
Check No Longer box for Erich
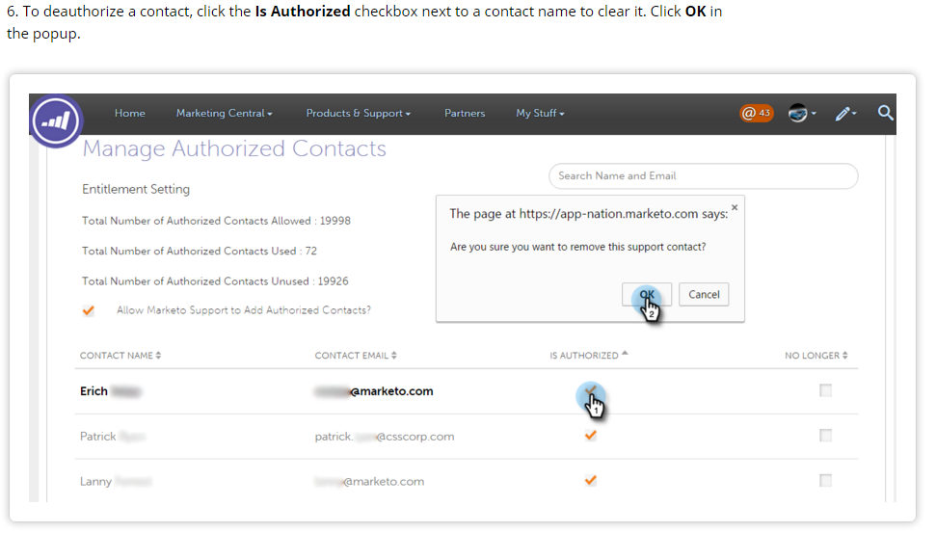825,390
